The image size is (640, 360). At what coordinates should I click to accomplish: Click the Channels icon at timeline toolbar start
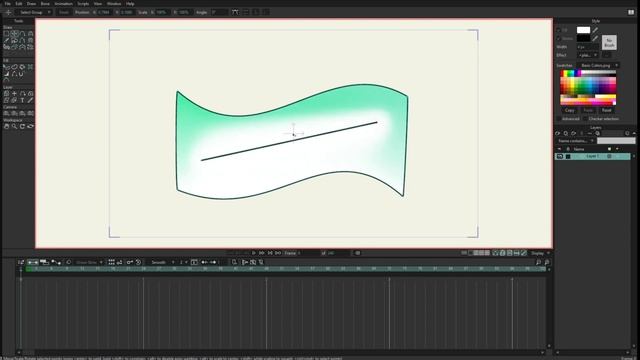[x=21, y=262]
